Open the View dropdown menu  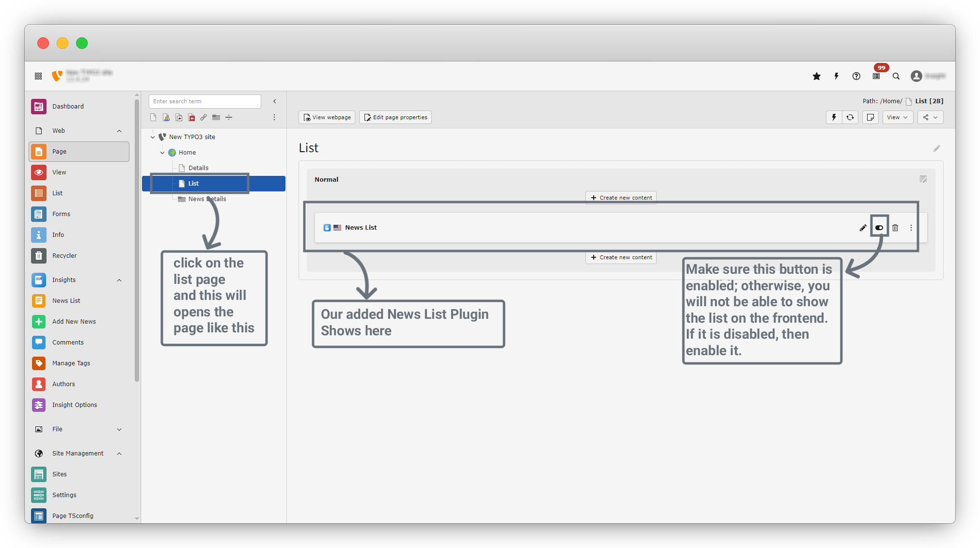pos(897,117)
